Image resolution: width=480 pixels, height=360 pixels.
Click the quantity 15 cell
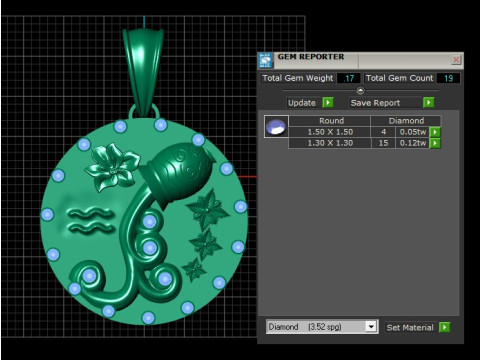pos(383,143)
